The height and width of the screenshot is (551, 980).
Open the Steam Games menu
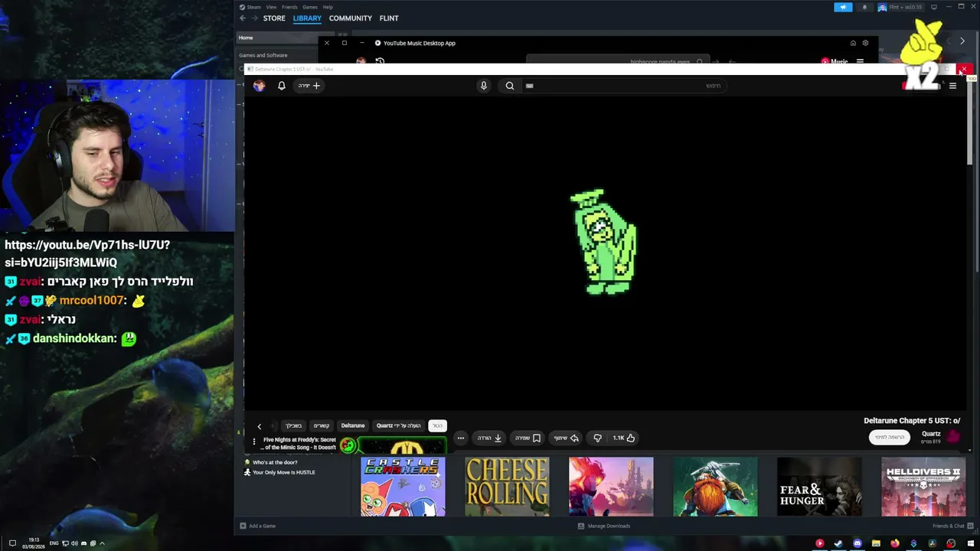coord(310,7)
